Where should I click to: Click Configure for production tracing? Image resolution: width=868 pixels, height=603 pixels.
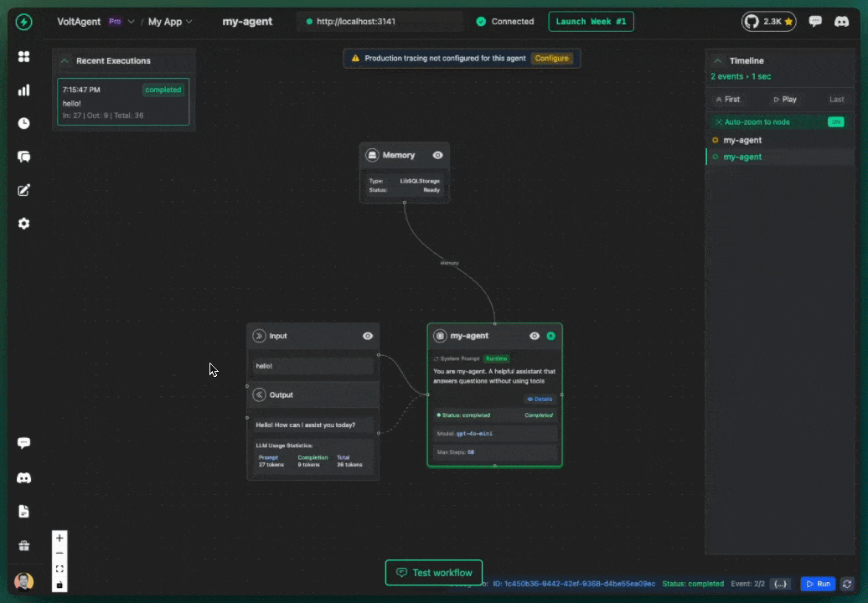(x=552, y=59)
